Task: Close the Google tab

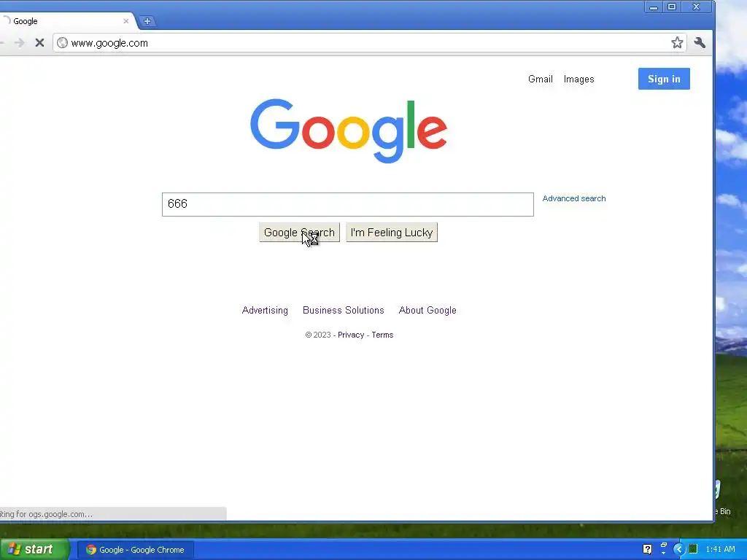Action: 125,21
